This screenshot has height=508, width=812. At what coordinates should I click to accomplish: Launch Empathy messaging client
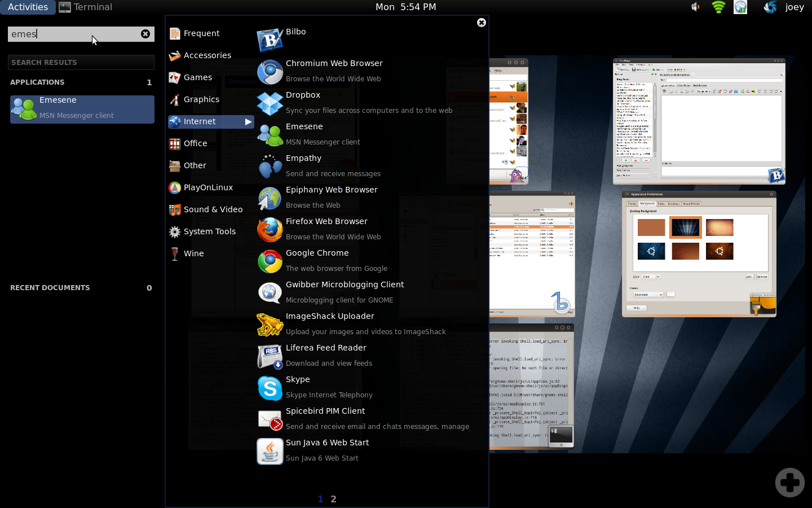point(303,158)
